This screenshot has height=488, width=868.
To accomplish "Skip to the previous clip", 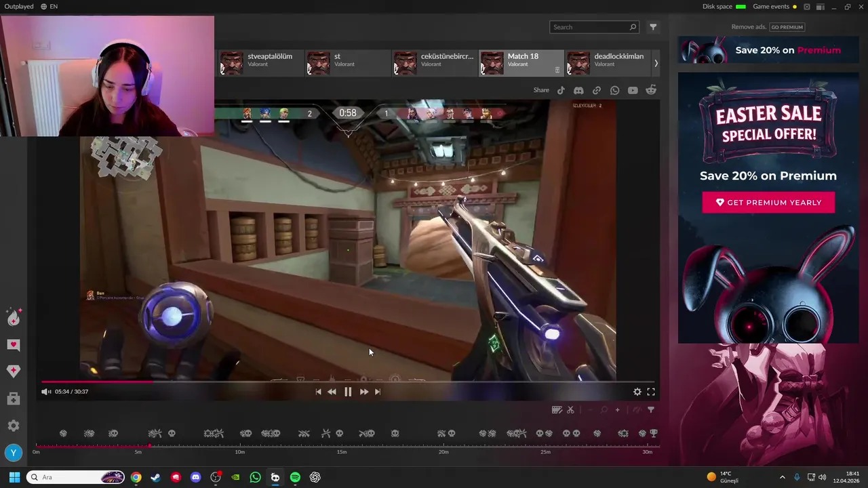I will [x=318, y=392].
